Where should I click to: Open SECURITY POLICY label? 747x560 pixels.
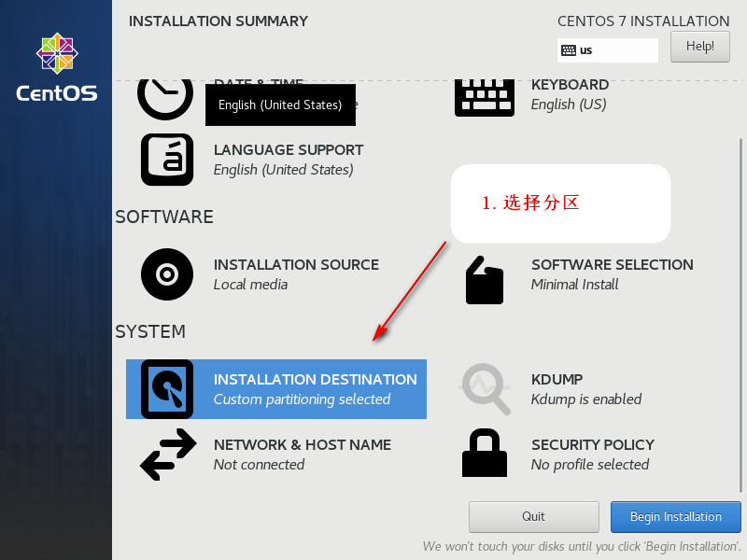[x=593, y=445]
